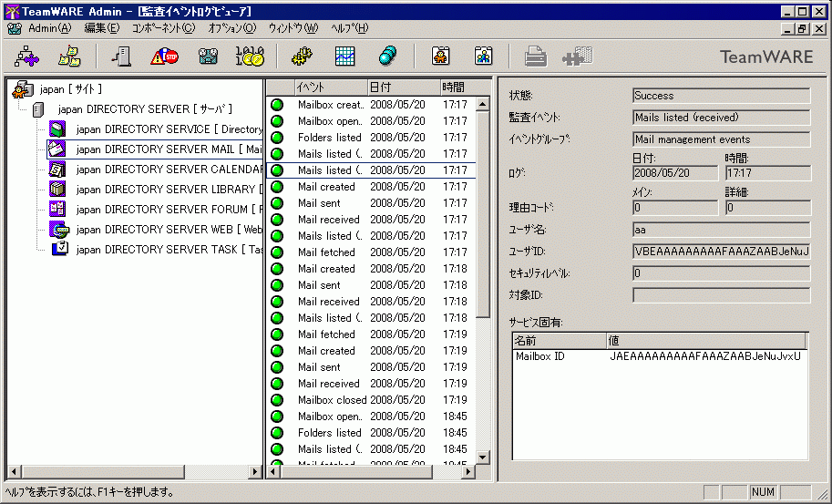832x504 pixels.
Task: Select the first Folders listed event row
Action: click(x=370, y=138)
